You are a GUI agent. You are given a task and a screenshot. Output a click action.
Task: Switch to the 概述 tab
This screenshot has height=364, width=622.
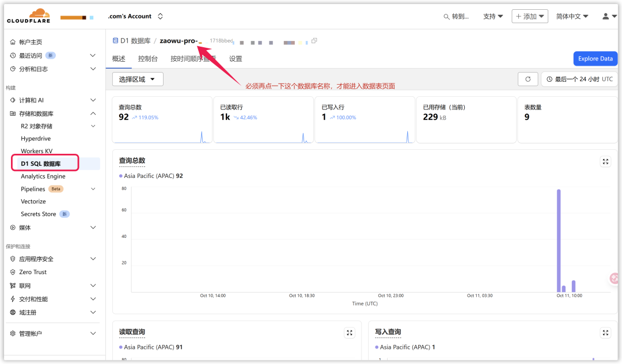(x=119, y=59)
